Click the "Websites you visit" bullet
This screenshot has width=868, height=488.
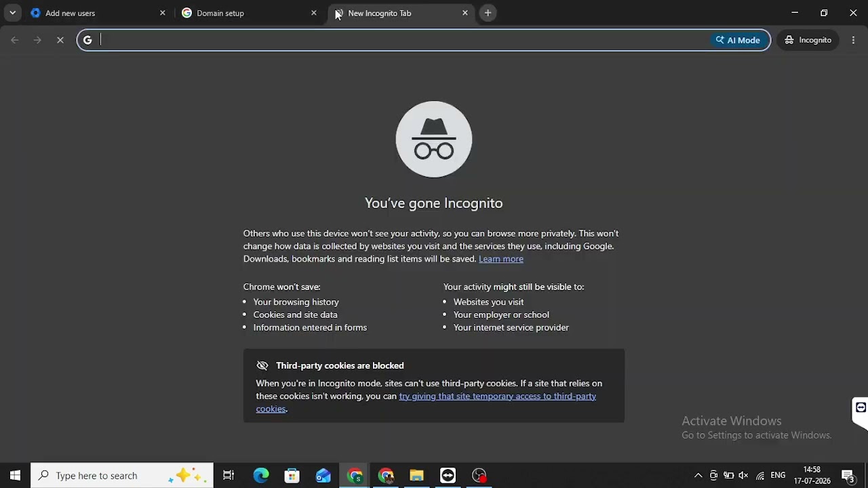[x=488, y=302]
